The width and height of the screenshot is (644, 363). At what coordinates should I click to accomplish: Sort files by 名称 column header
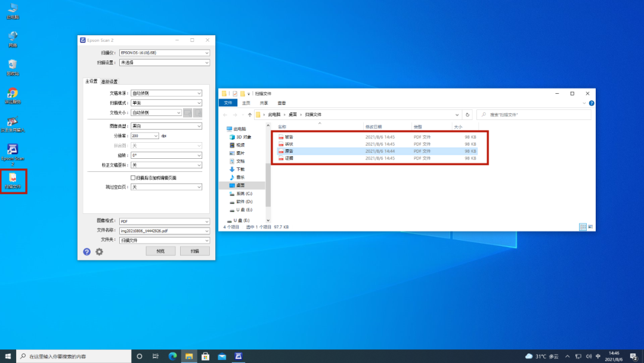[319, 127]
